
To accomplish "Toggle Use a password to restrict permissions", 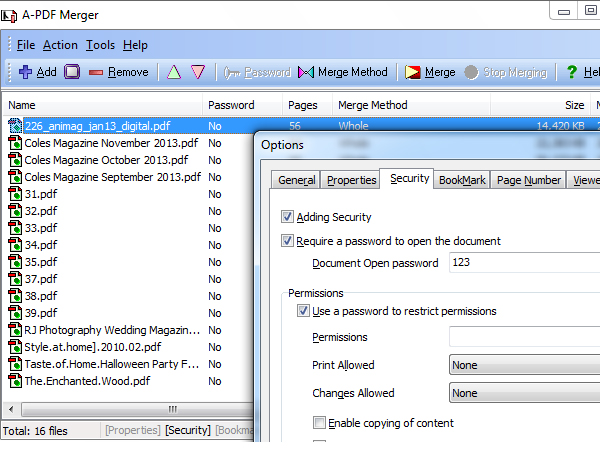I will [303, 311].
